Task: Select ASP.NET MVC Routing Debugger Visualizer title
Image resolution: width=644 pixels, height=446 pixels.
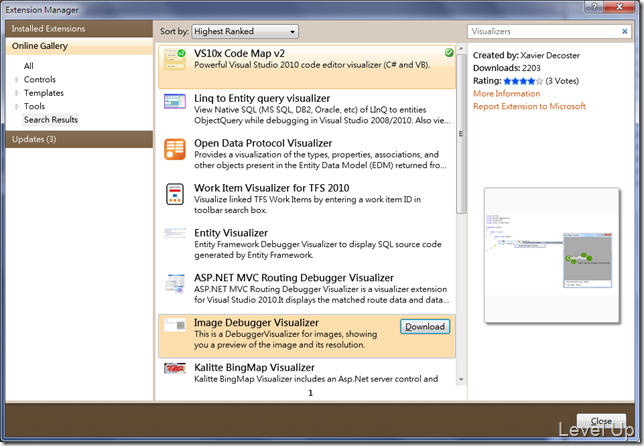Action: click(x=294, y=278)
